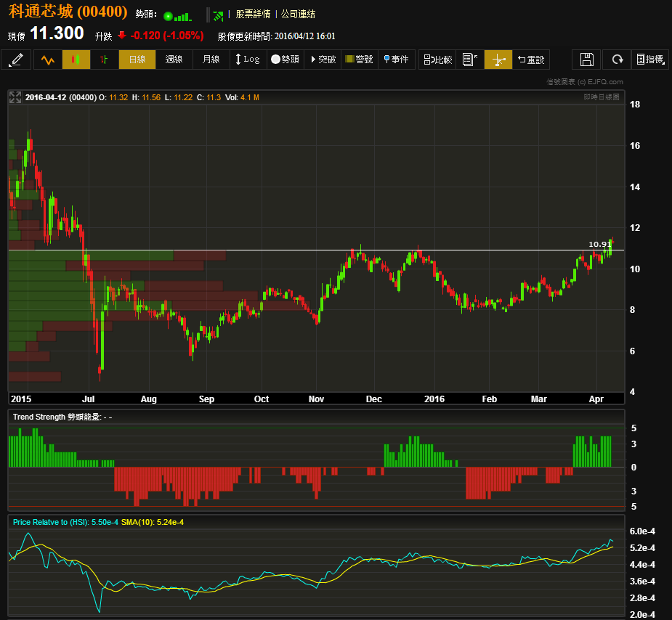
Task: Save the chart with the floppy disk icon
Action: pyautogui.click(x=587, y=60)
